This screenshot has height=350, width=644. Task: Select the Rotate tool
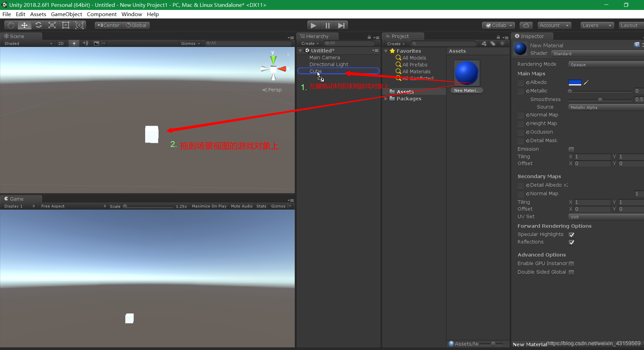coord(38,25)
